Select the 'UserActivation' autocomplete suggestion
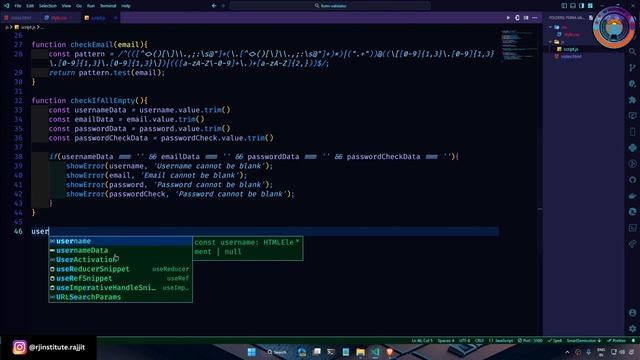Screen dimensions: 640x360 (120, 260)
